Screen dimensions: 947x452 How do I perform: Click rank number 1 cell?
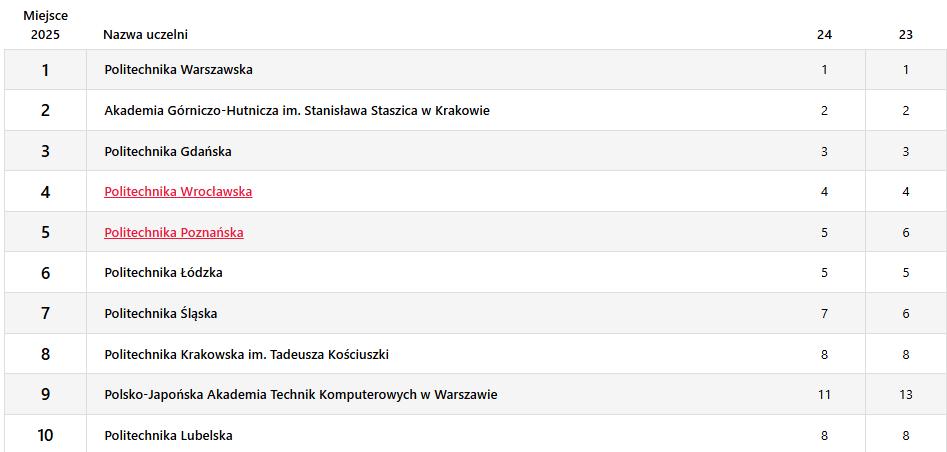tap(45, 70)
